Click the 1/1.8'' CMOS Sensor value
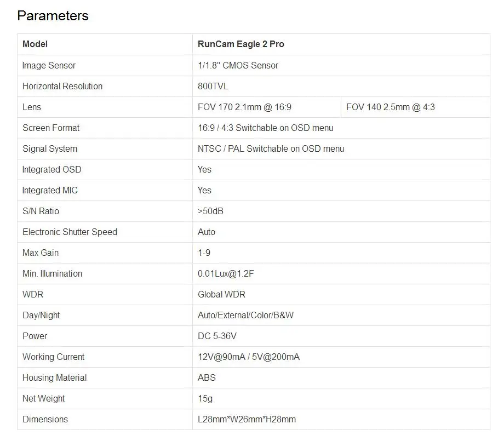This screenshot has height=441, width=504. point(238,65)
